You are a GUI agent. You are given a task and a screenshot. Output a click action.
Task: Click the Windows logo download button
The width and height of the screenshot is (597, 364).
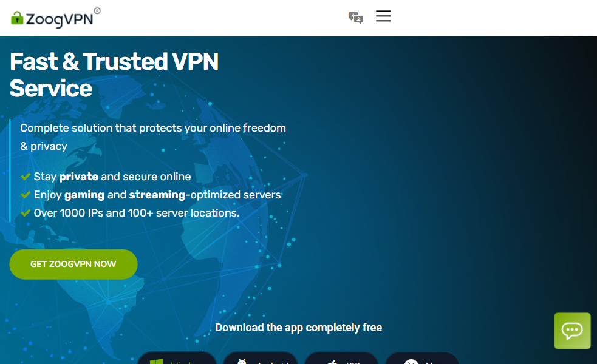(x=177, y=359)
